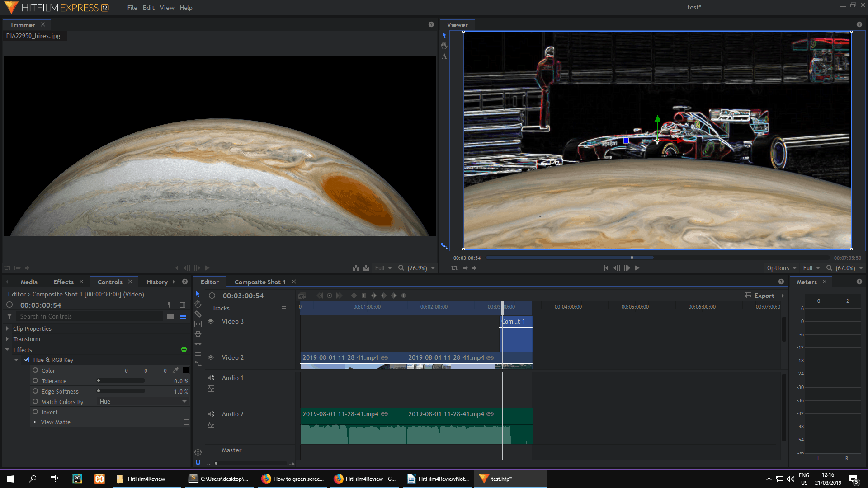
Task: Hide Video 2 track with eye icon
Action: point(211,357)
